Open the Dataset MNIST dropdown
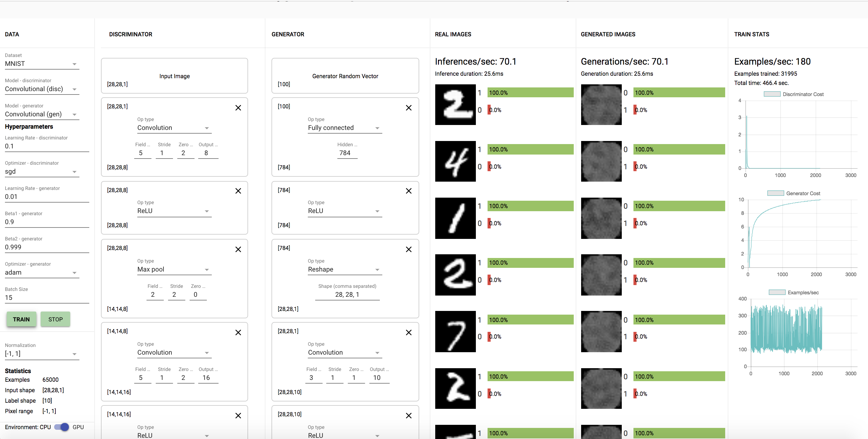868x439 pixels. tap(42, 64)
